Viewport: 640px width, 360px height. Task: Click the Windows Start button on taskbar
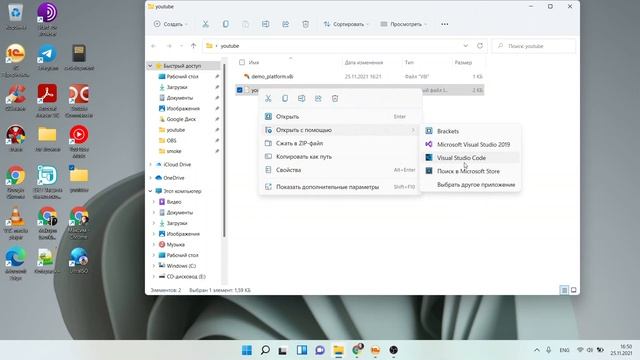(x=247, y=350)
